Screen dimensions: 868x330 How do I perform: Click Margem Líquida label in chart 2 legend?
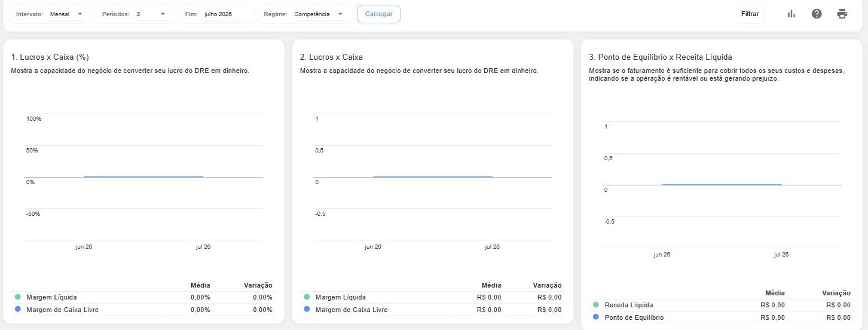[x=340, y=297]
